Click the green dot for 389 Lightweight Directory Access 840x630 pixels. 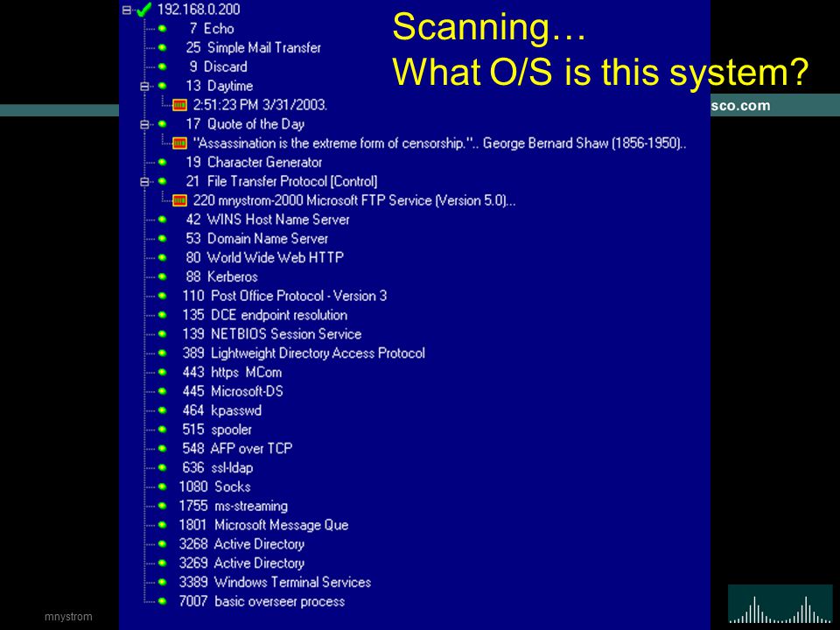163,353
